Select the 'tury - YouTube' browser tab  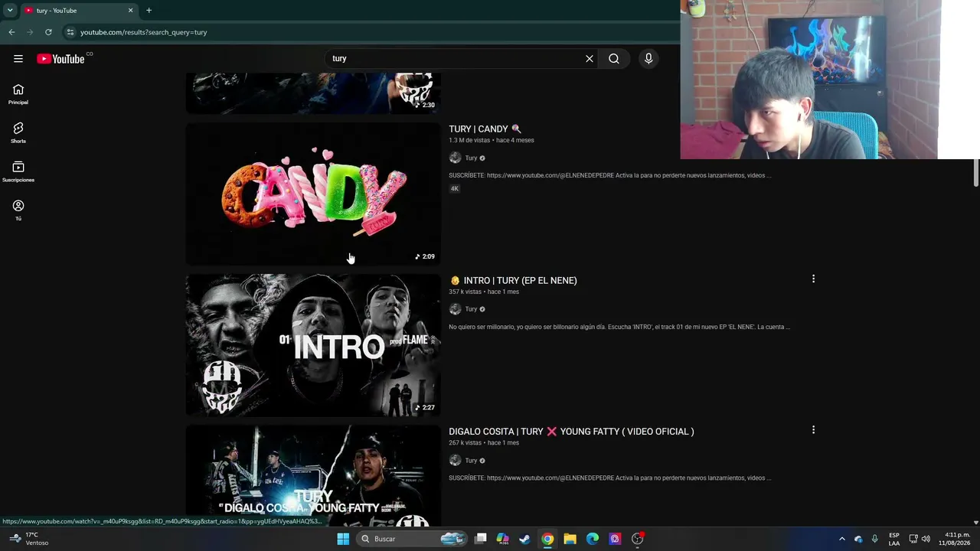pos(79,11)
